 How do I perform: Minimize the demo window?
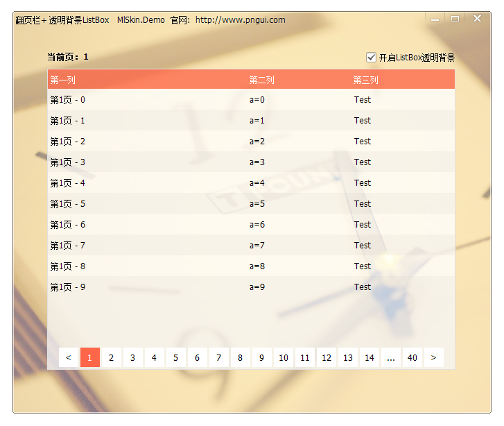[x=435, y=19]
